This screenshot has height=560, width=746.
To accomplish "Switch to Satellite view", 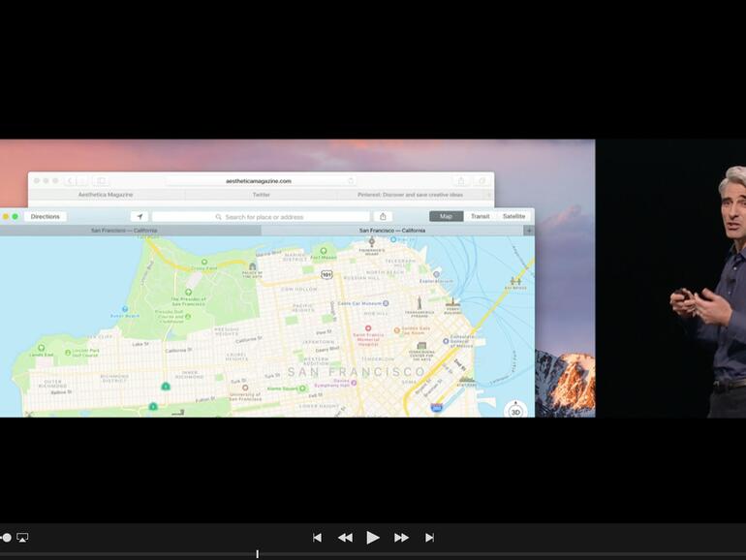I will pos(513,216).
